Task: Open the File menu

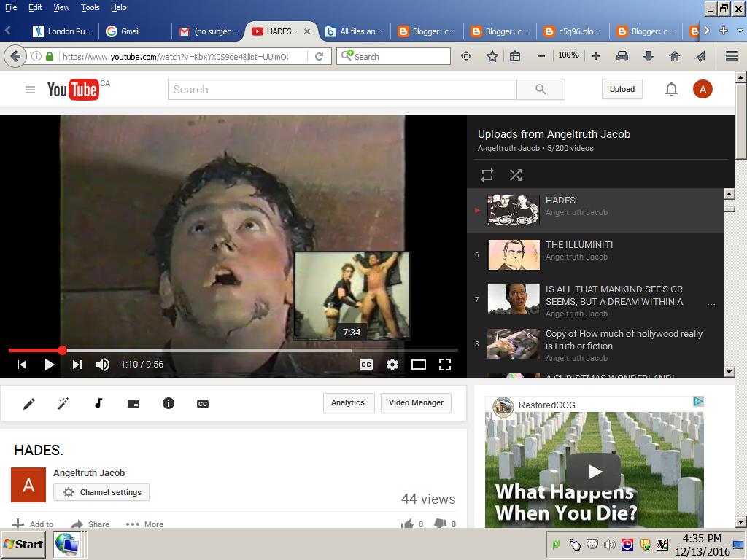Action: click(11, 7)
